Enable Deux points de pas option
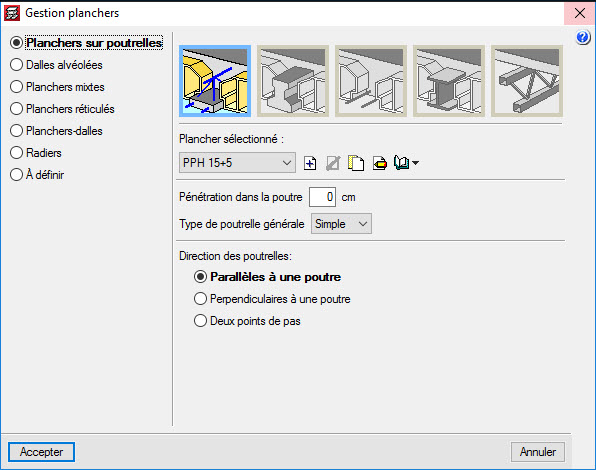Screen dimensions: 596x470 point(247,321)
